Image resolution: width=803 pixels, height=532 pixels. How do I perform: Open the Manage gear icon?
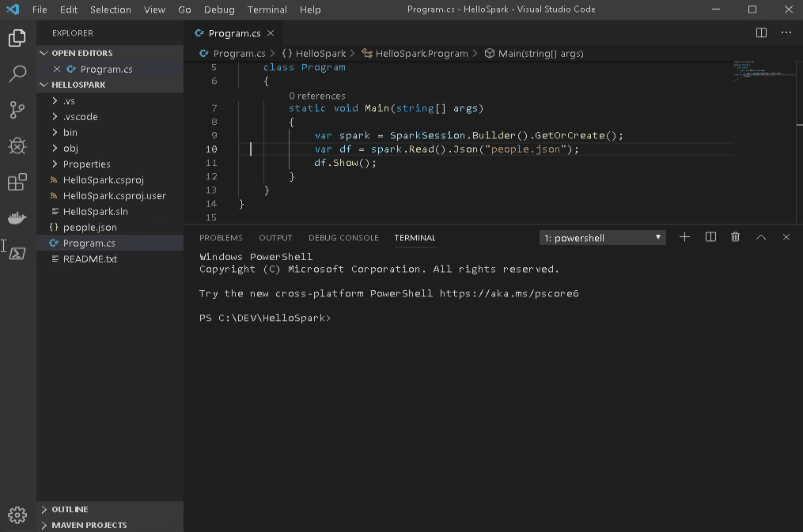click(17, 515)
